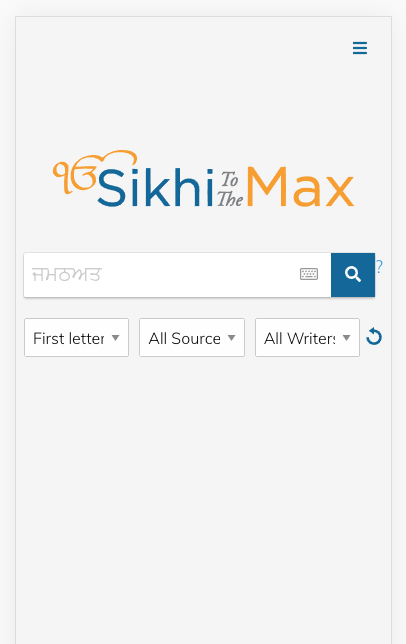Click the gray To The logo text
The height and width of the screenshot is (644, 406).
[230, 190]
